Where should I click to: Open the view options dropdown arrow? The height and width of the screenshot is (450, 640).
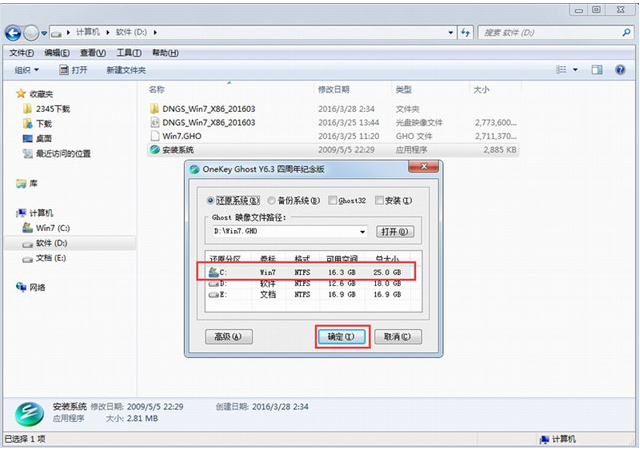point(575,70)
